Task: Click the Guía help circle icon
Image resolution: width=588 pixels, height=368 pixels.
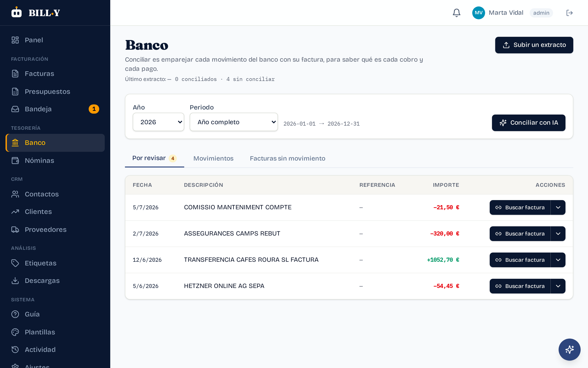Action: coord(15,314)
